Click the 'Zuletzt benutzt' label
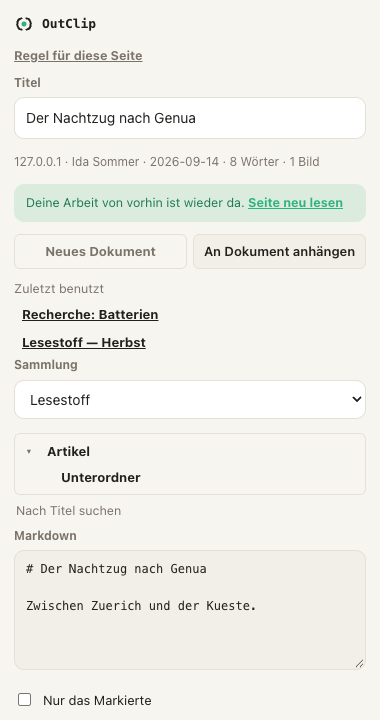 click(x=59, y=289)
